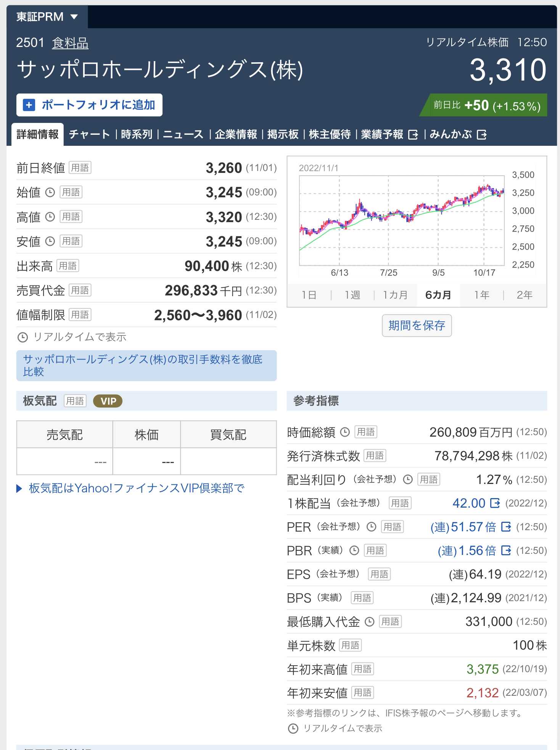Switch to the 時系列 tab
This screenshot has width=560, height=750.
(x=137, y=134)
